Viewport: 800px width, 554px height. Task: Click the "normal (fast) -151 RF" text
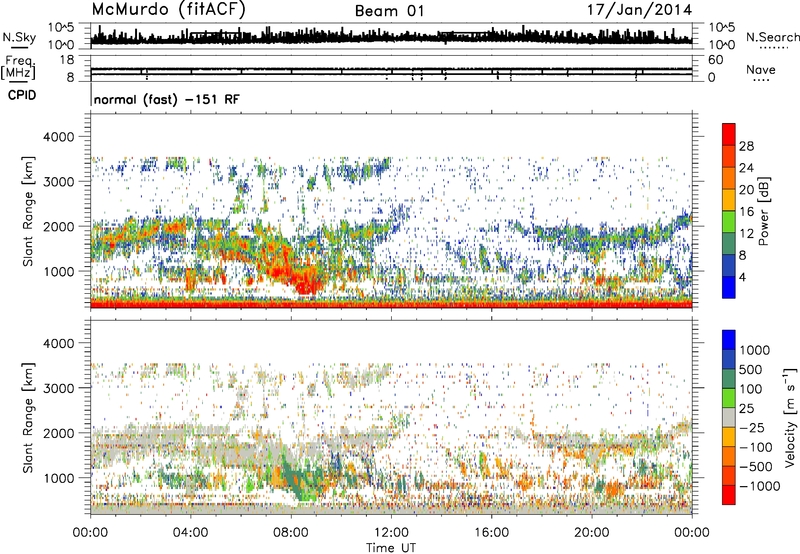pos(166,99)
